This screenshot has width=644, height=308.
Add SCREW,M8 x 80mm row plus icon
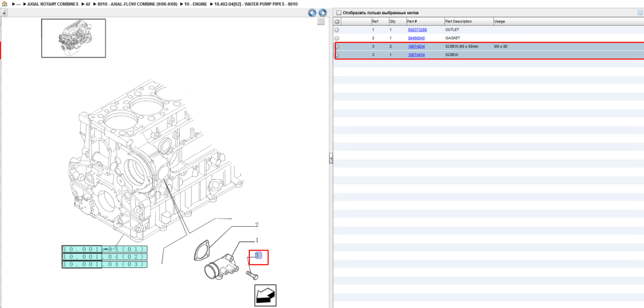(x=337, y=46)
